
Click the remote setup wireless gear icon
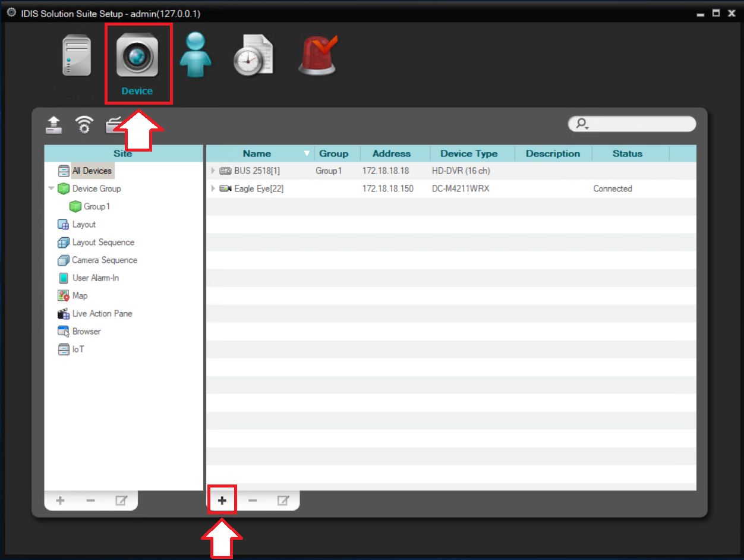[84, 124]
